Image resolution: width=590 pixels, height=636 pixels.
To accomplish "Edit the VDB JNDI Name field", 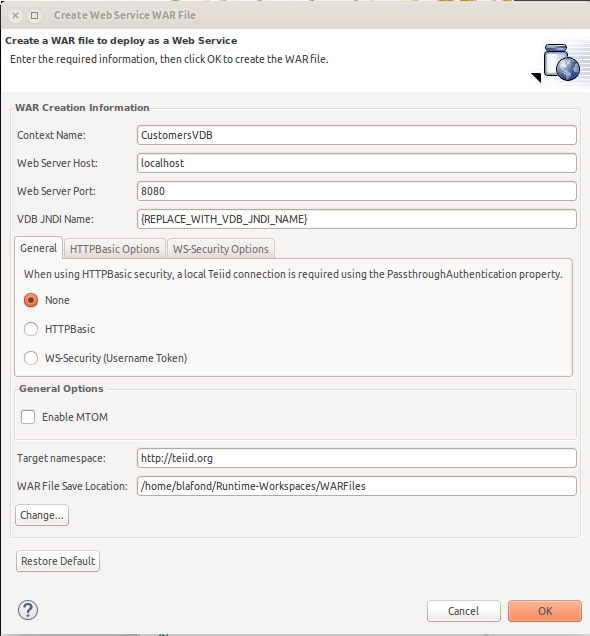I will (357, 219).
